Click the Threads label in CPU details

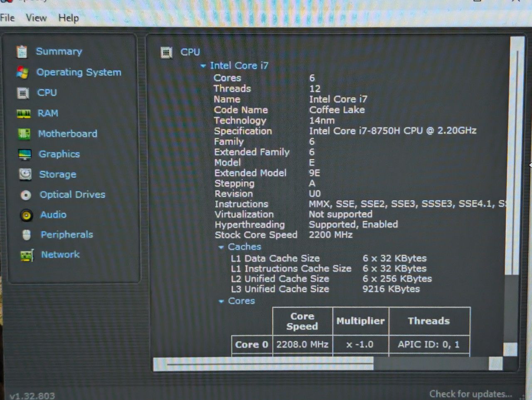[232, 89]
